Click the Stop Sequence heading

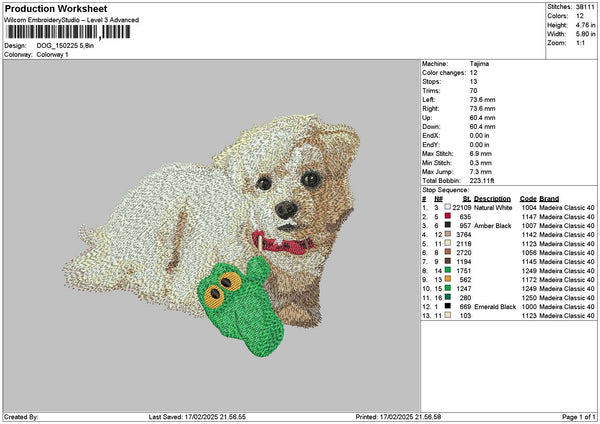[445, 190]
